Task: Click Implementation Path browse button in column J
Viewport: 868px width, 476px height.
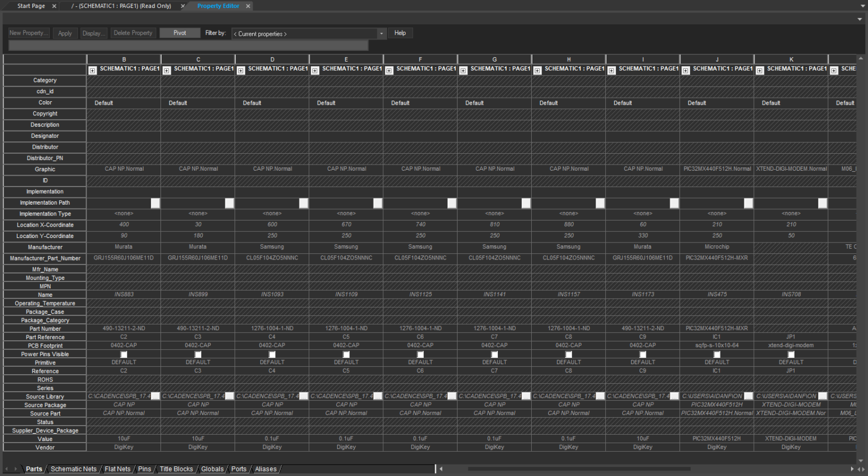Action: point(748,203)
